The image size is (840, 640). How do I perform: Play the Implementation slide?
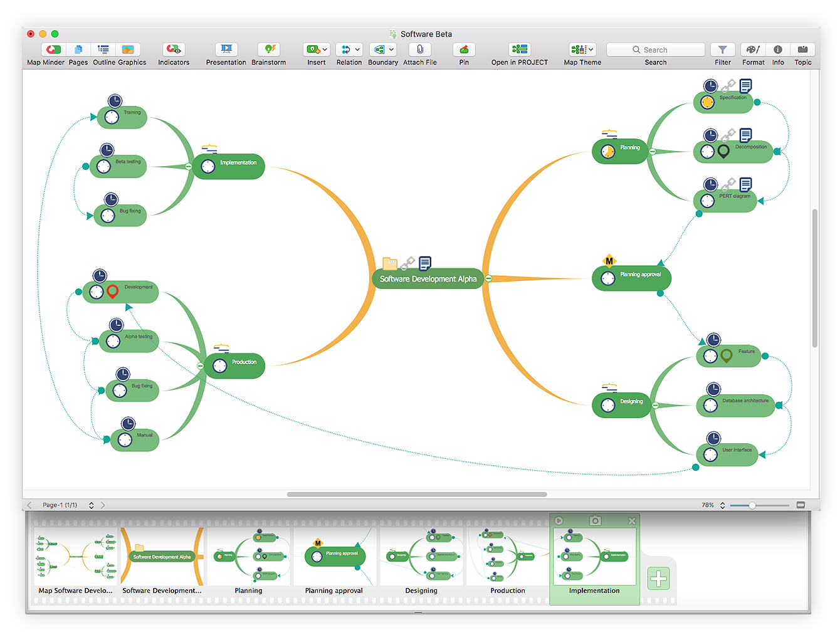click(559, 520)
